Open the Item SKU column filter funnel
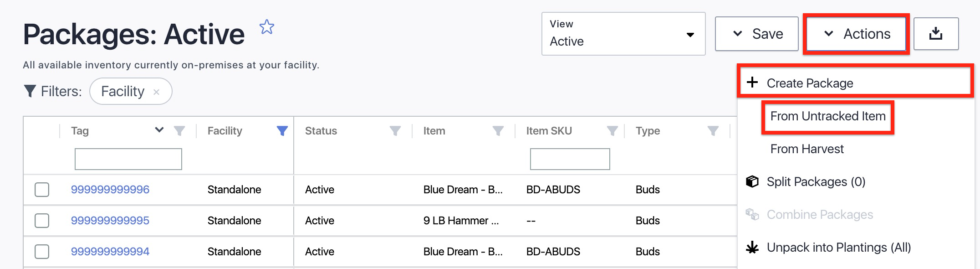Image resolution: width=980 pixels, height=269 pixels. click(612, 131)
